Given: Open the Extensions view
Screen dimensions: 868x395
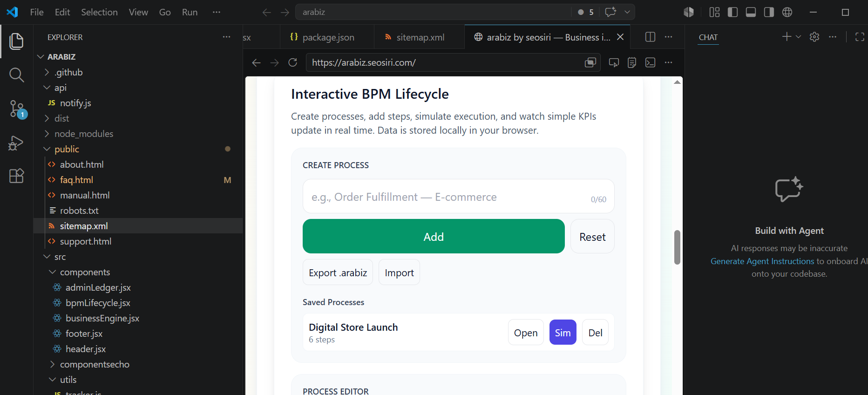Looking at the screenshot, I should pos(16,176).
